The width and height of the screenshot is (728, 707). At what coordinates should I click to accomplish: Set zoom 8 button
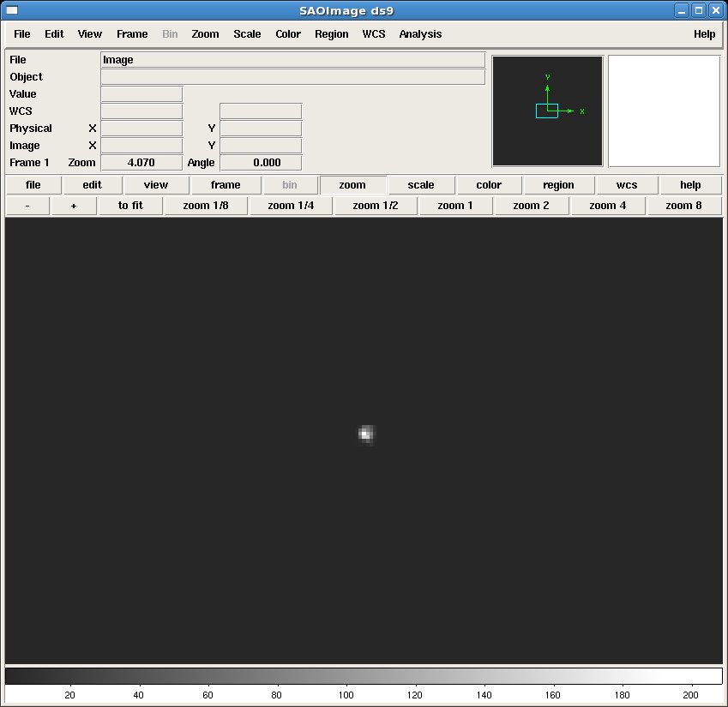pos(684,206)
